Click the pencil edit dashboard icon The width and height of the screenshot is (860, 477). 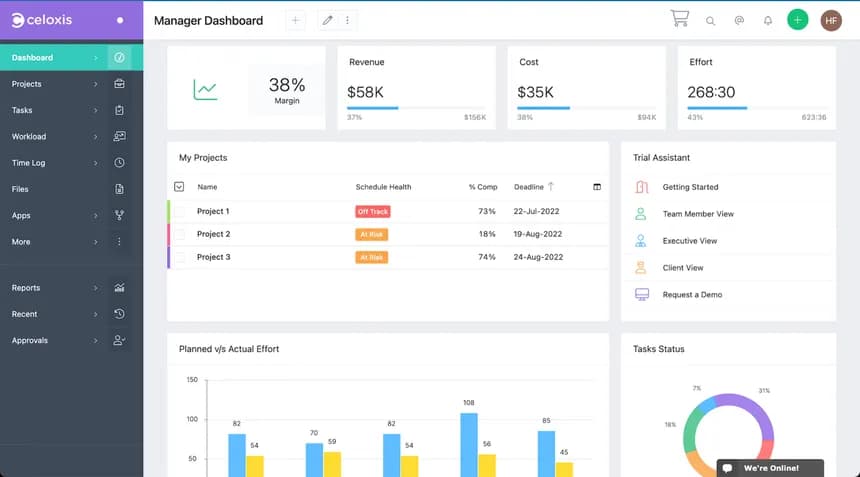(x=327, y=20)
